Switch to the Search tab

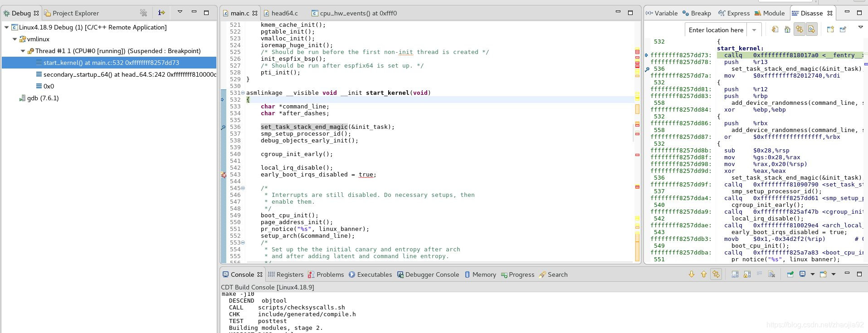tap(553, 274)
